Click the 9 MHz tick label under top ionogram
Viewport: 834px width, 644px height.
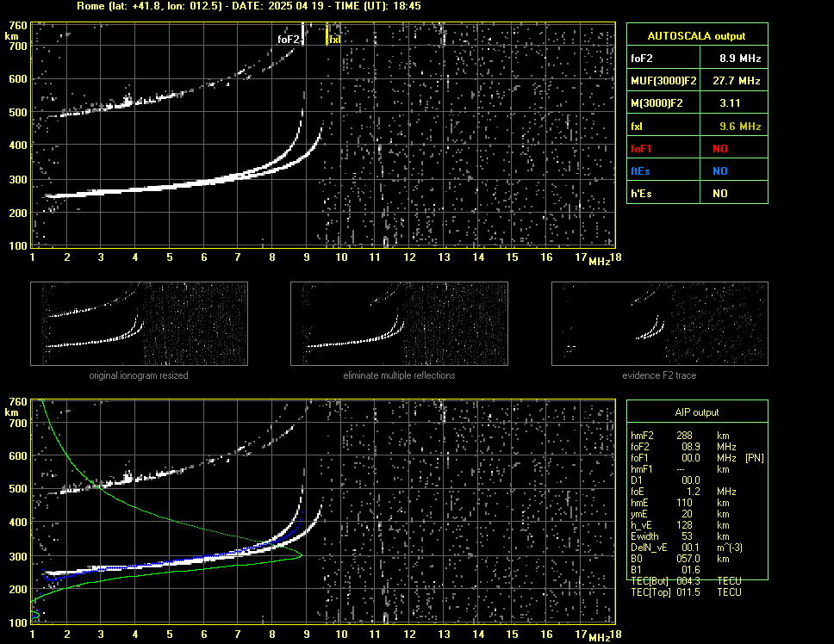tap(307, 257)
